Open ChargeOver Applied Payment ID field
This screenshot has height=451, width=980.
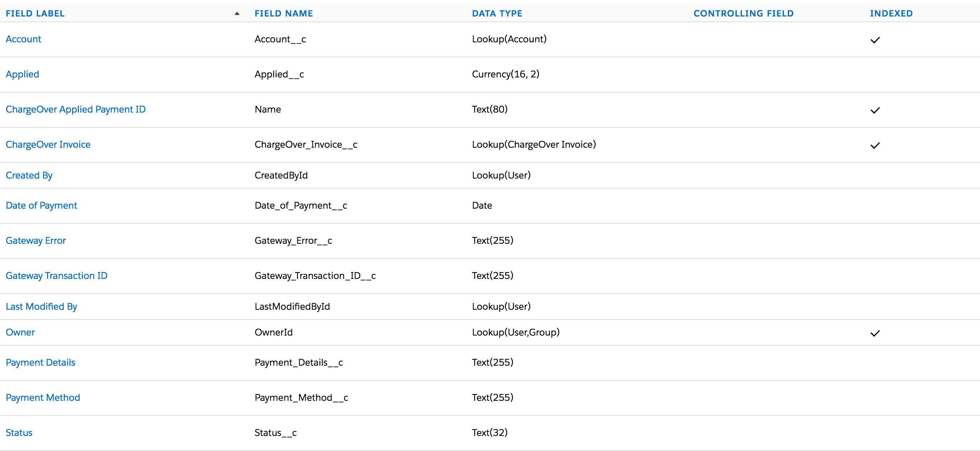click(76, 109)
